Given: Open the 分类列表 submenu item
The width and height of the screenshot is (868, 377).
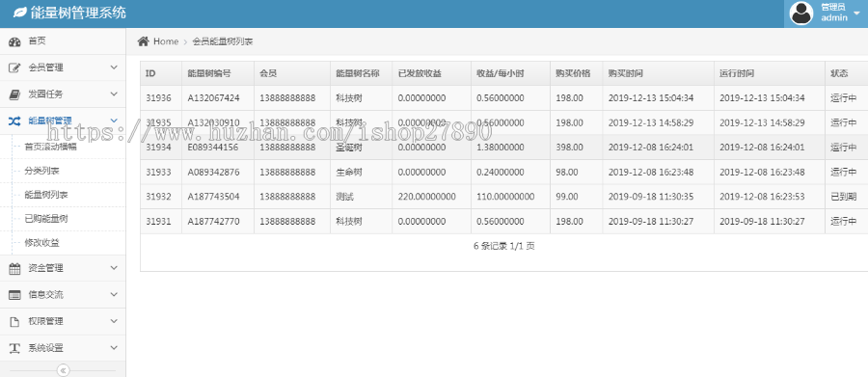Looking at the screenshot, I should click(42, 171).
